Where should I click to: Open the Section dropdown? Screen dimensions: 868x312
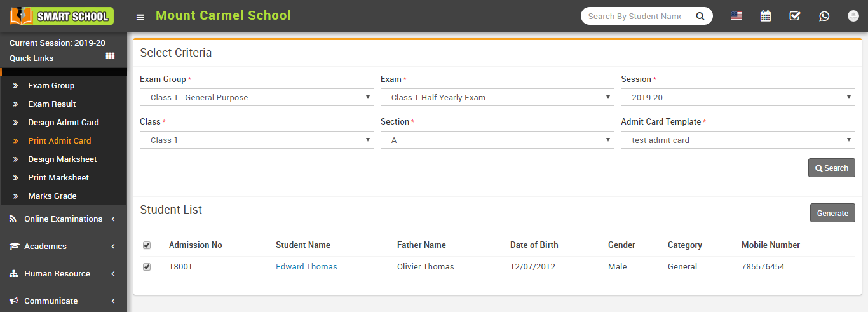click(497, 140)
